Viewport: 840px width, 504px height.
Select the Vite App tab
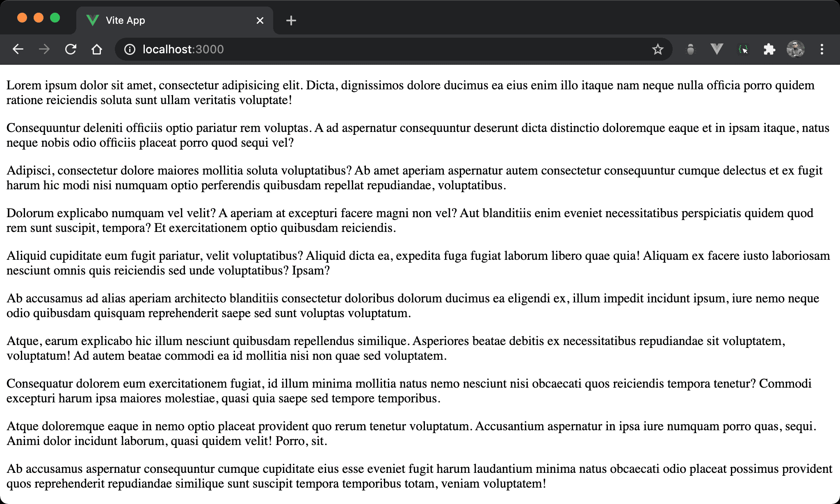(x=164, y=20)
